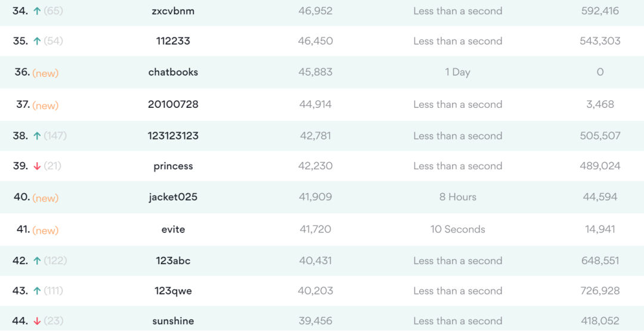Click the (new) label in evite row
Image resolution: width=644 pixels, height=332 pixels.
[45, 230]
